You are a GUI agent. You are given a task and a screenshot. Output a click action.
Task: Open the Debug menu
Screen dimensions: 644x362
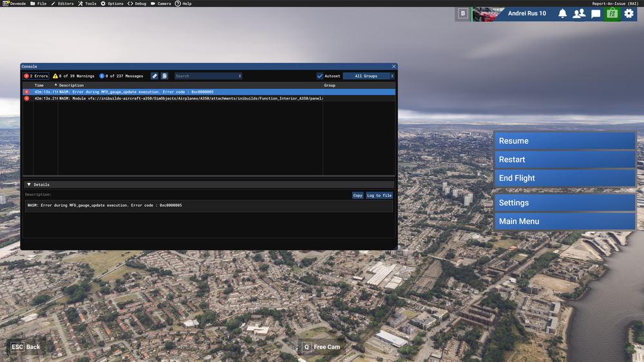tap(137, 4)
